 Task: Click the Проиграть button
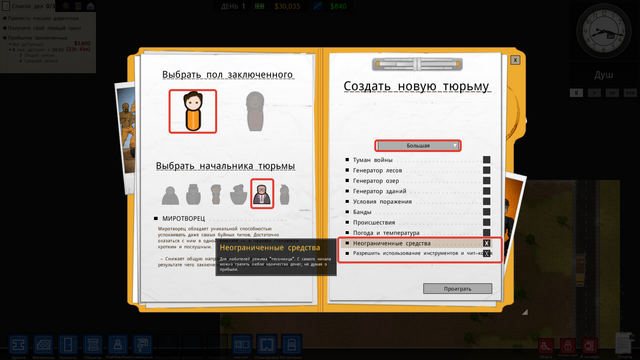pyautogui.click(x=458, y=289)
